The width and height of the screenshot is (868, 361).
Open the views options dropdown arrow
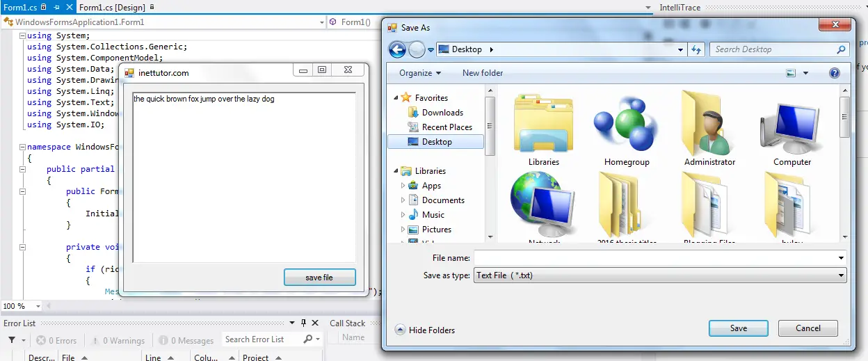[806, 73]
